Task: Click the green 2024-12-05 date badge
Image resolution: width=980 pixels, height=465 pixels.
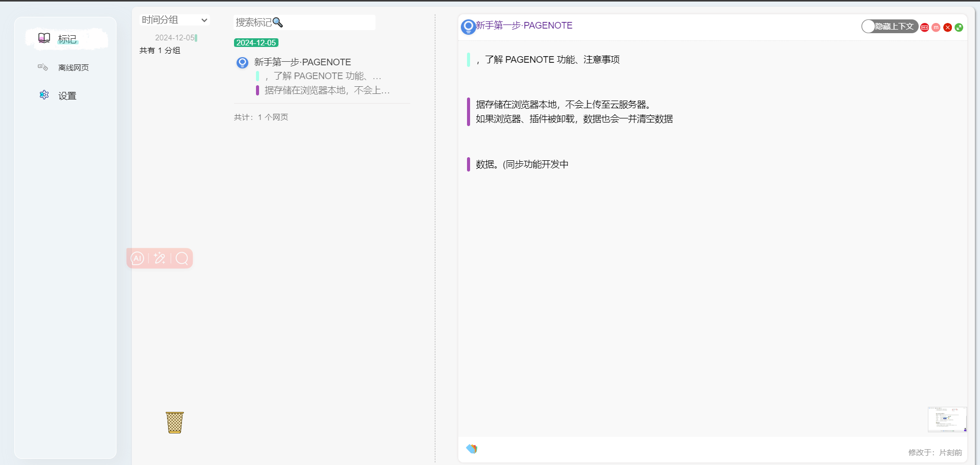Action: click(256, 43)
